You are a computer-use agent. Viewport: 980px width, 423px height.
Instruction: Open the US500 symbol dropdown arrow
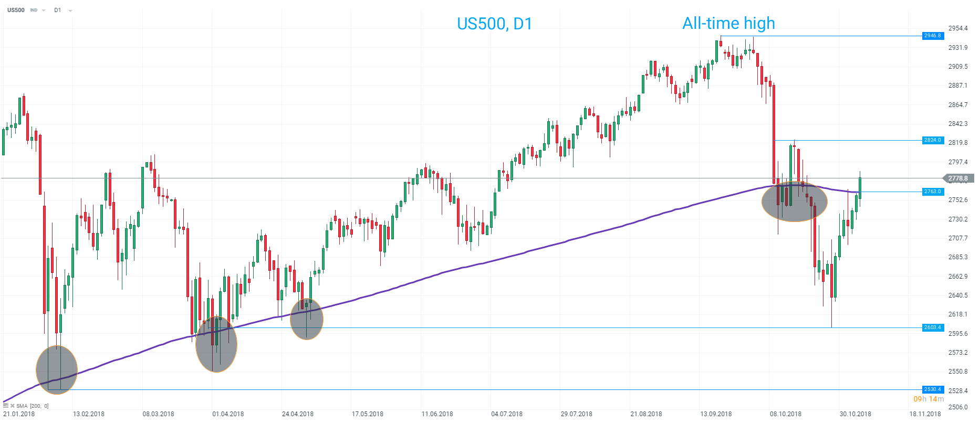tap(44, 10)
